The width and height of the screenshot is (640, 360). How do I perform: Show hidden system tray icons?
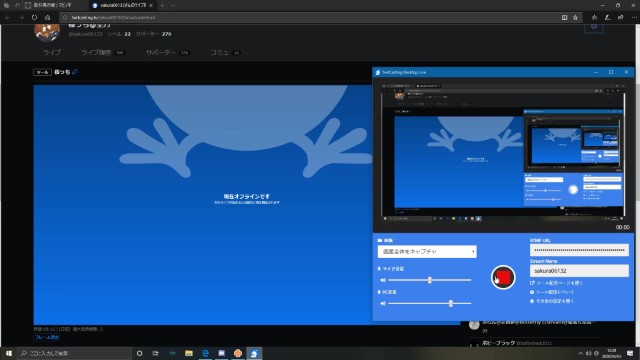[580, 353]
